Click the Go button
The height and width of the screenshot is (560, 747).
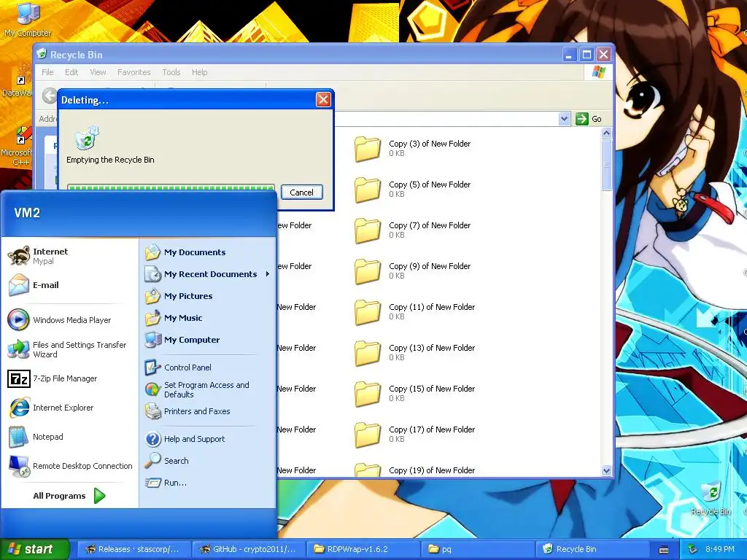pyautogui.click(x=589, y=119)
